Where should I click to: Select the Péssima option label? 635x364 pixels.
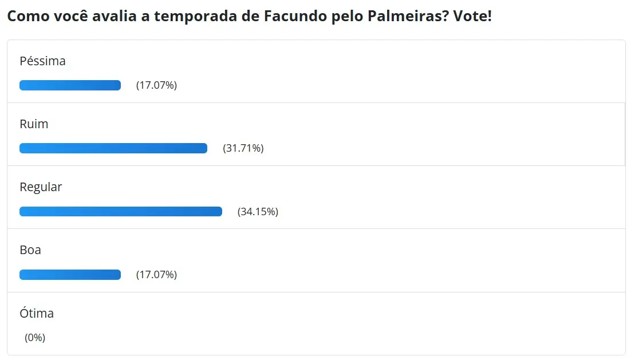(x=42, y=61)
